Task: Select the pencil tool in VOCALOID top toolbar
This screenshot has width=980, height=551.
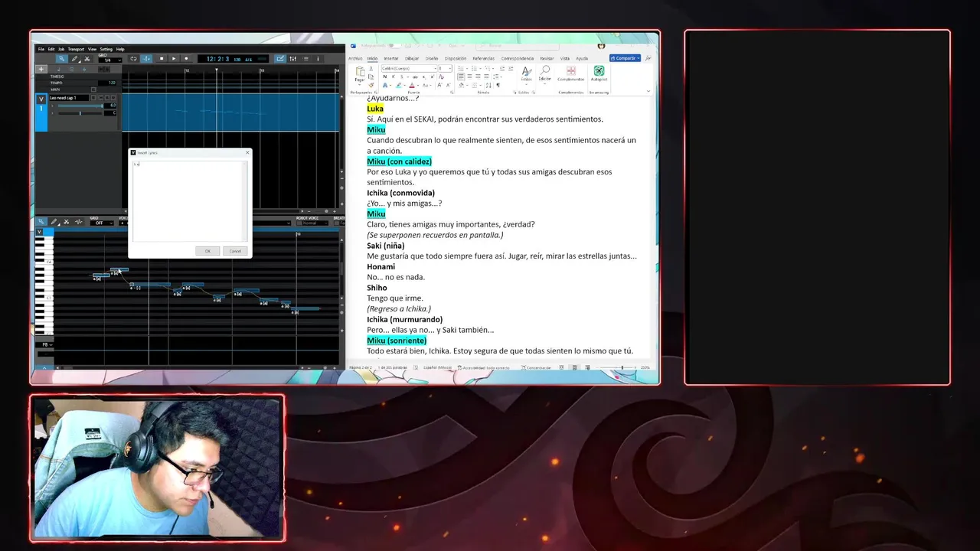Action: pyautogui.click(x=74, y=59)
